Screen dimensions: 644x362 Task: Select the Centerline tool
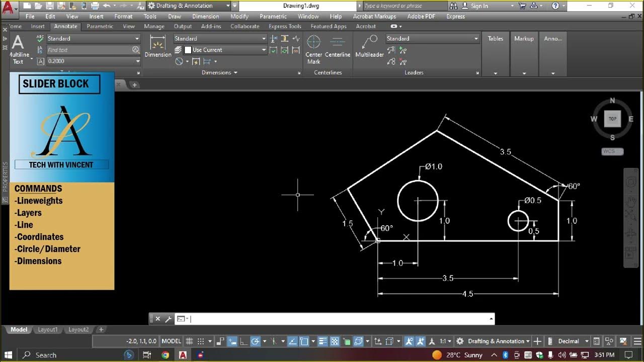click(x=338, y=46)
